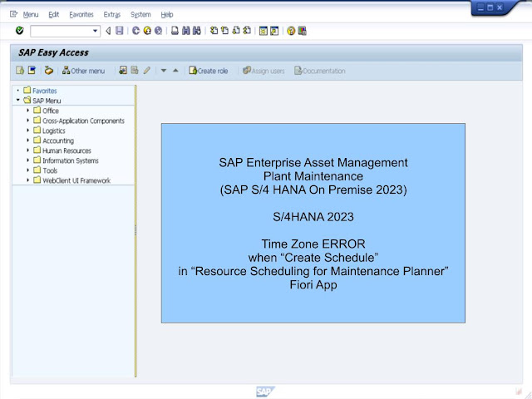532x399 pixels.
Task: Go to Previous Page icon
Action: [224, 31]
